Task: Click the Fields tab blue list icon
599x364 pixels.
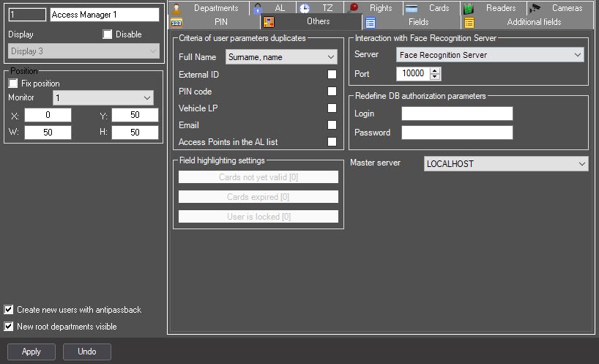Action: coord(371,23)
